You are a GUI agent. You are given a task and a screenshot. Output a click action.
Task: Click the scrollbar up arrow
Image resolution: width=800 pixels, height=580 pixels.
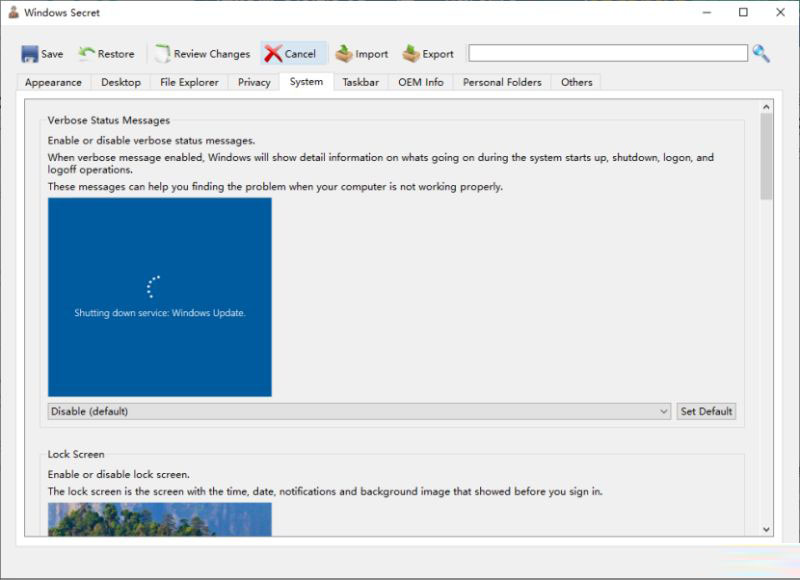(x=766, y=107)
